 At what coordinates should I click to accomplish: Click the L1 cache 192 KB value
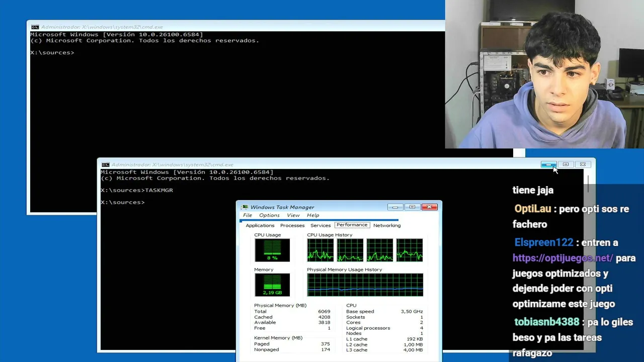pyautogui.click(x=415, y=339)
